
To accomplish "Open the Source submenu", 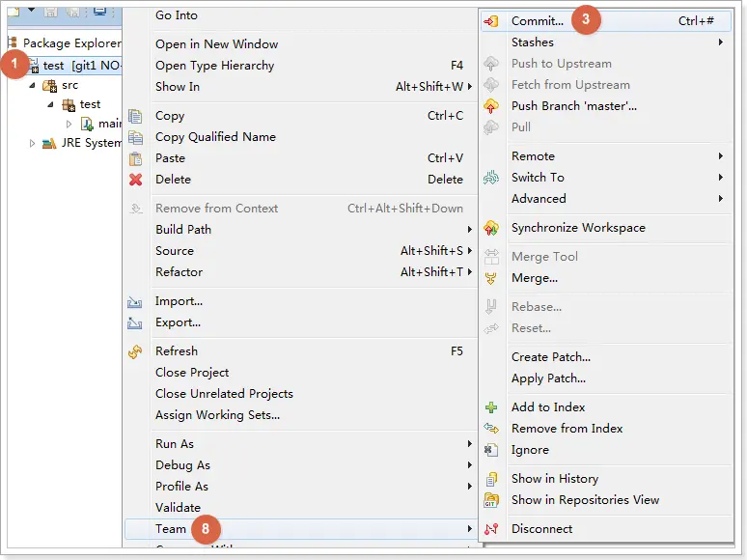I will tap(300, 251).
